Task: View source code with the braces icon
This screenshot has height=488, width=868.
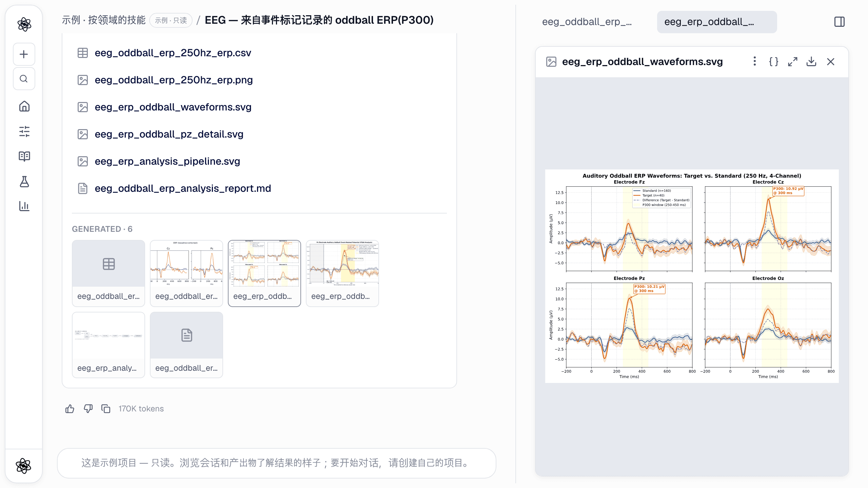Action: coord(773,61)
